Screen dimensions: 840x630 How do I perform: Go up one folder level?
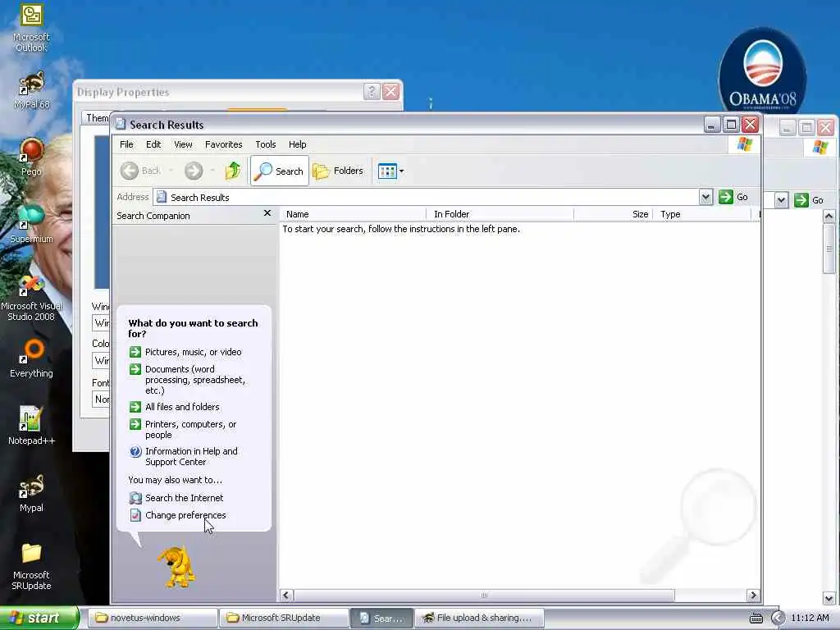click(232, 171)
